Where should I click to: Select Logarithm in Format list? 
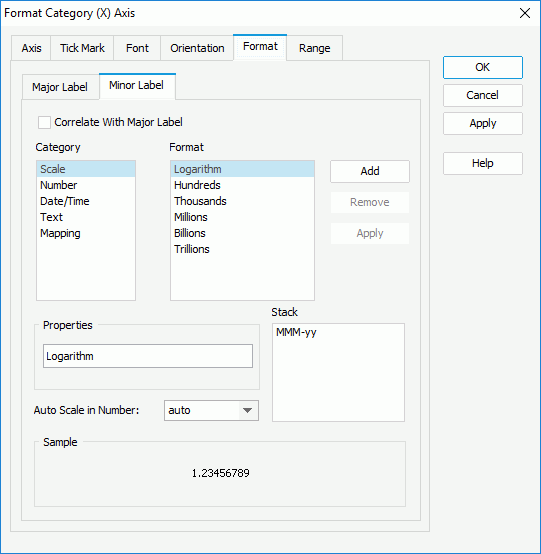(x=242, y=169)
